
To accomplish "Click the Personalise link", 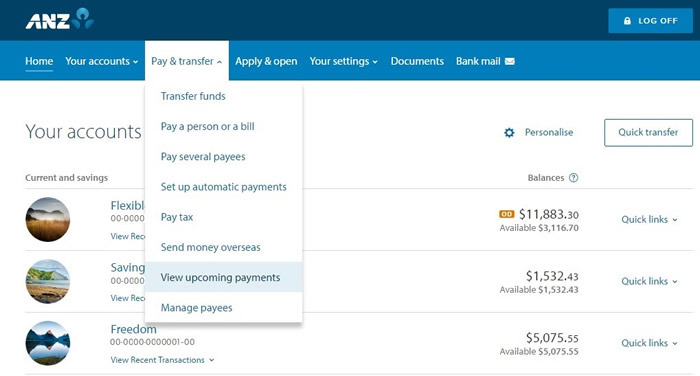I will [x=549, y=132].
